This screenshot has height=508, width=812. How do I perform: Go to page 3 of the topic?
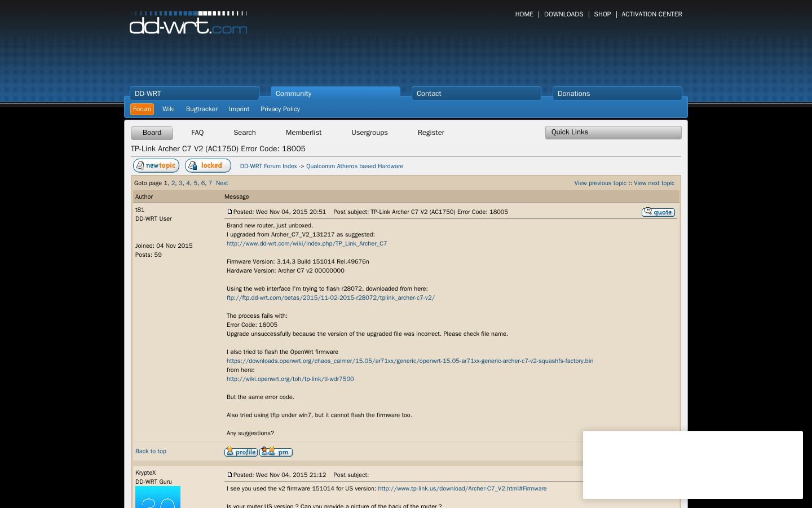click(x=180, y=183)
